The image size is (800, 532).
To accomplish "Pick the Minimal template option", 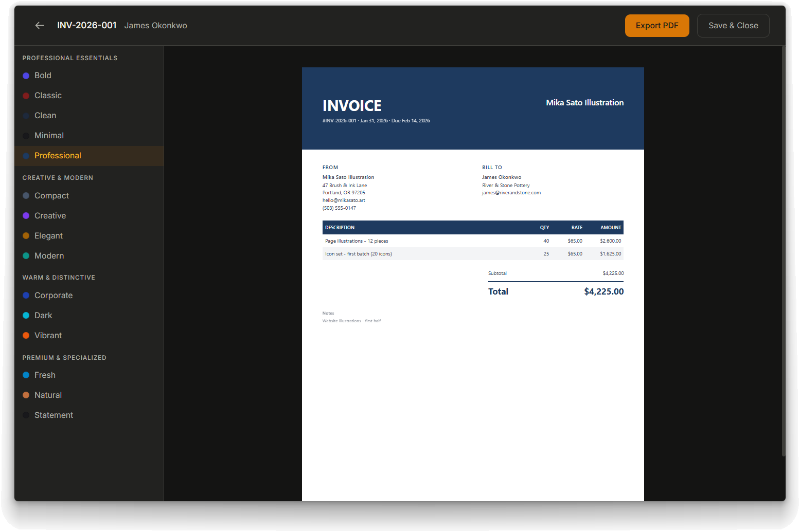I will point(49,136).
